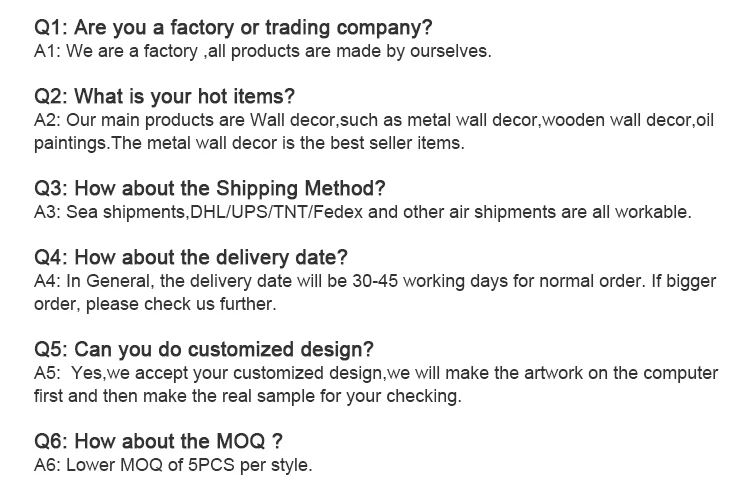Select the Q5 customized design question
This screenshot has width=750, height=494.
pyautogui.click(x=204, y=350)
